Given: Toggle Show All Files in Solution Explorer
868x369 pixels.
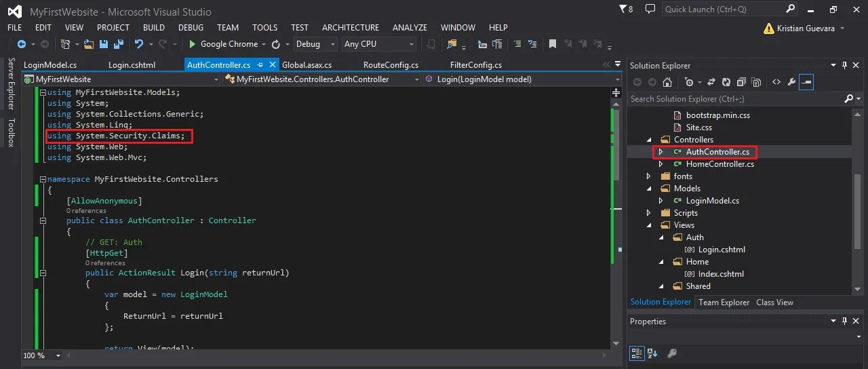Looking at the screenshot, I should 756,82.
